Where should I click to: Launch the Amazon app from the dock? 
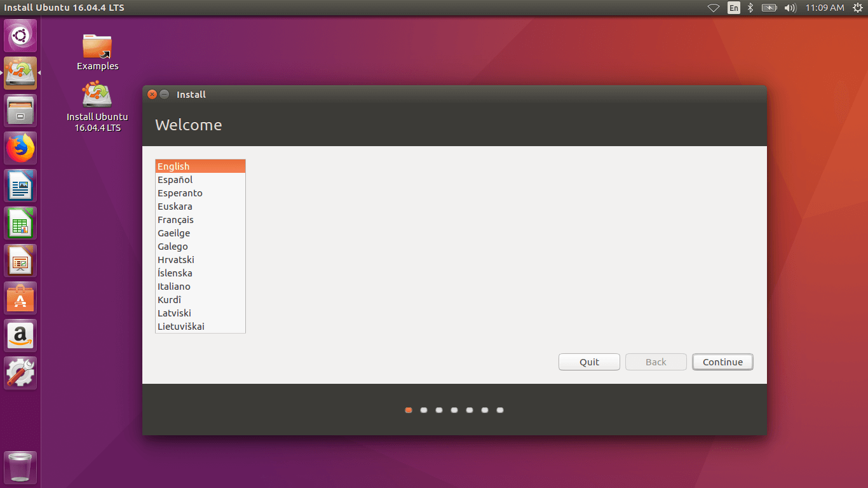(x=20, y=335)
